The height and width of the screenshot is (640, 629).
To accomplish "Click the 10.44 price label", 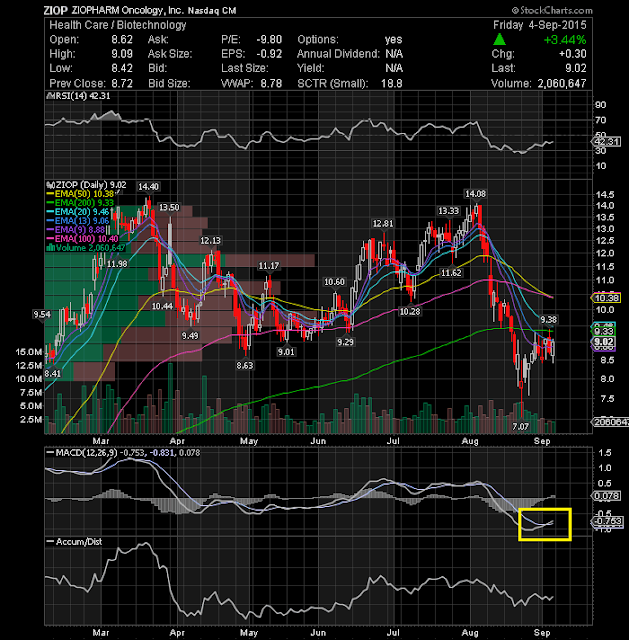I will point(162,306).
